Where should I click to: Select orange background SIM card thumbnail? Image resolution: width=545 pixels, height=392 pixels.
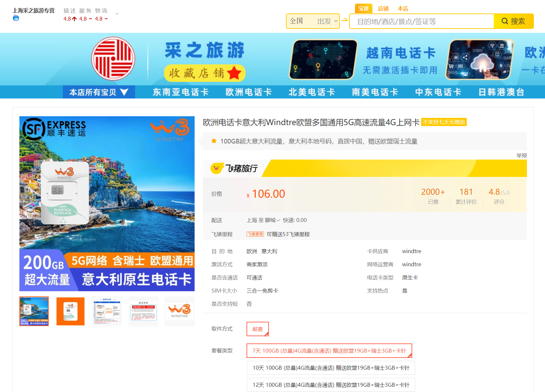(70, 311)
